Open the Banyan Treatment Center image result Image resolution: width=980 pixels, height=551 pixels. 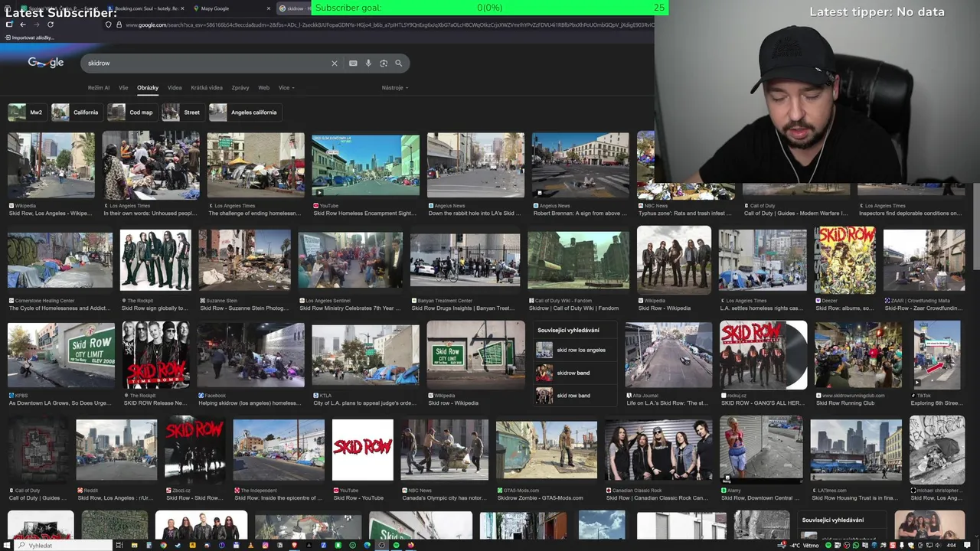[465, 260]
